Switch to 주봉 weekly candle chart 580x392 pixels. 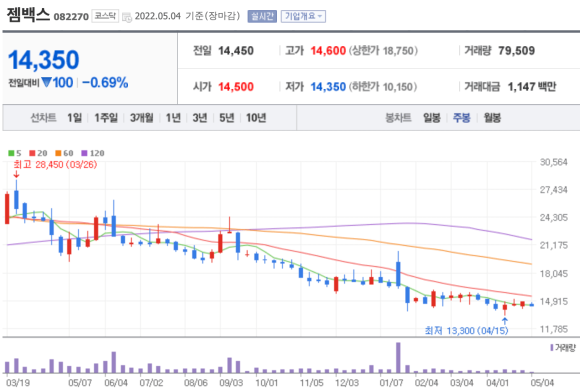[x=462, y=118]
